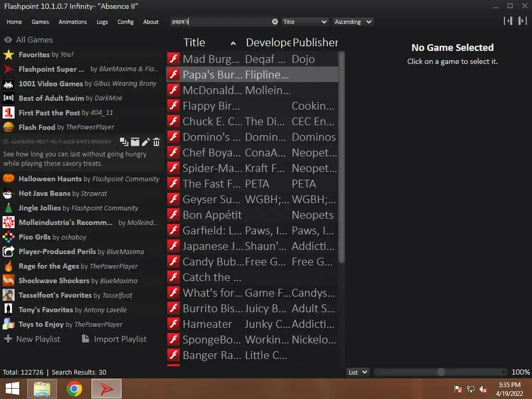This screenshot has height=399, width=532.
Task: Select the 1001 Video Games playlist icon
Action: (x=8, y=84)
